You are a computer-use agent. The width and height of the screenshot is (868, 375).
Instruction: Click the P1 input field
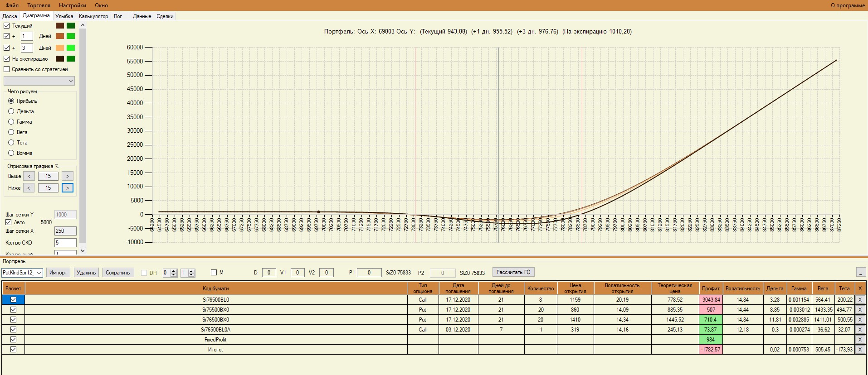(369, 273)
